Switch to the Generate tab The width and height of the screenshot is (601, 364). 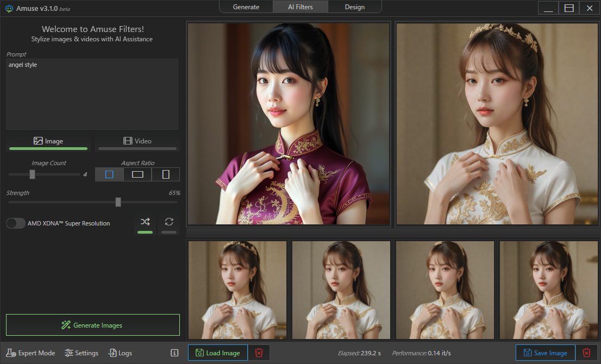(246, 7)
